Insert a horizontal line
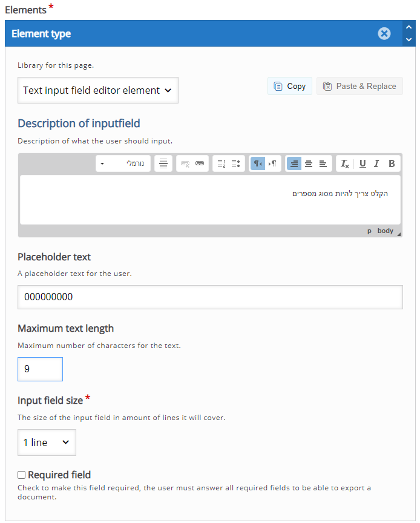 click(x=163, y=163)
